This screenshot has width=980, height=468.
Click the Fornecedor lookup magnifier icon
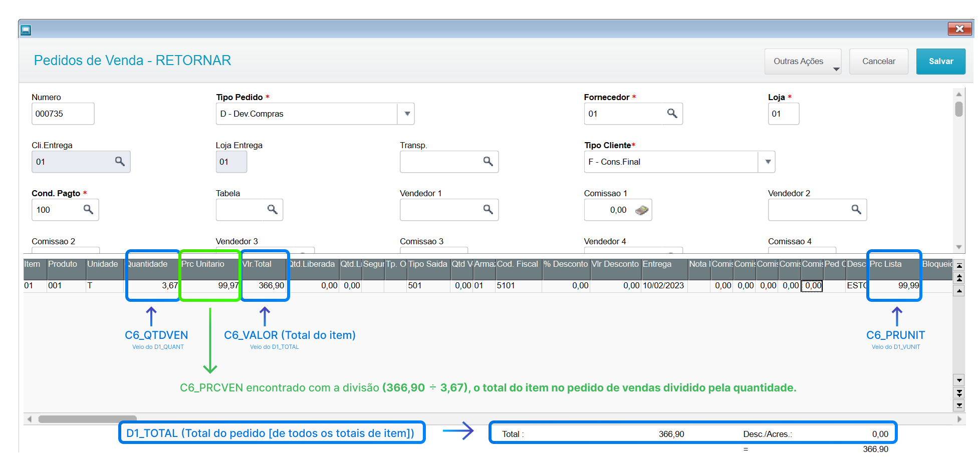[x=672, y=114]
